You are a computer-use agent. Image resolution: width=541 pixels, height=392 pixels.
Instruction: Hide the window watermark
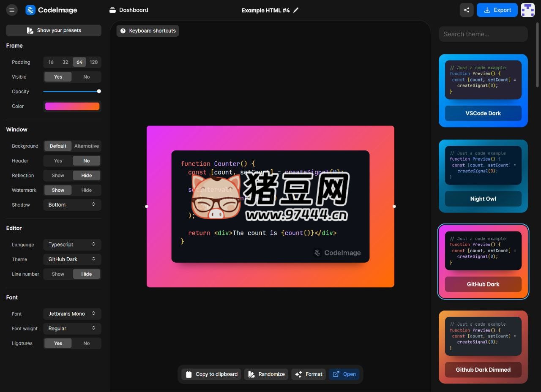pyautogui.click(x=86, y=190)
